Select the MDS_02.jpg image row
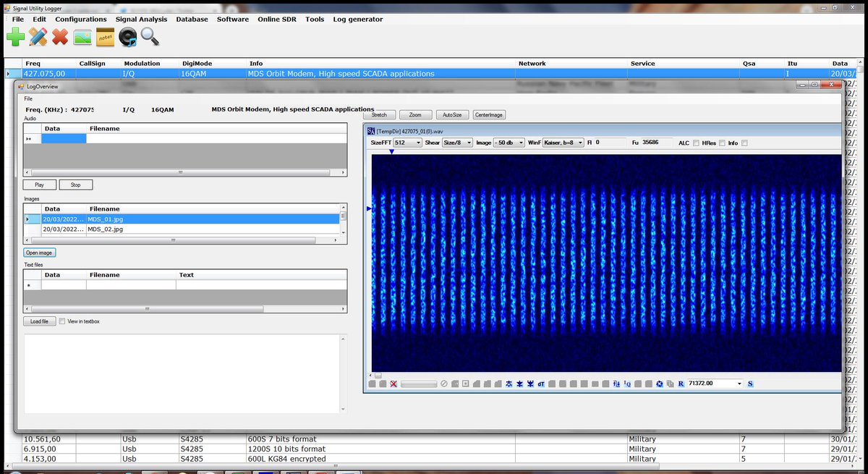The height and width of the screenshot is (474, 868). coord(182,229)
